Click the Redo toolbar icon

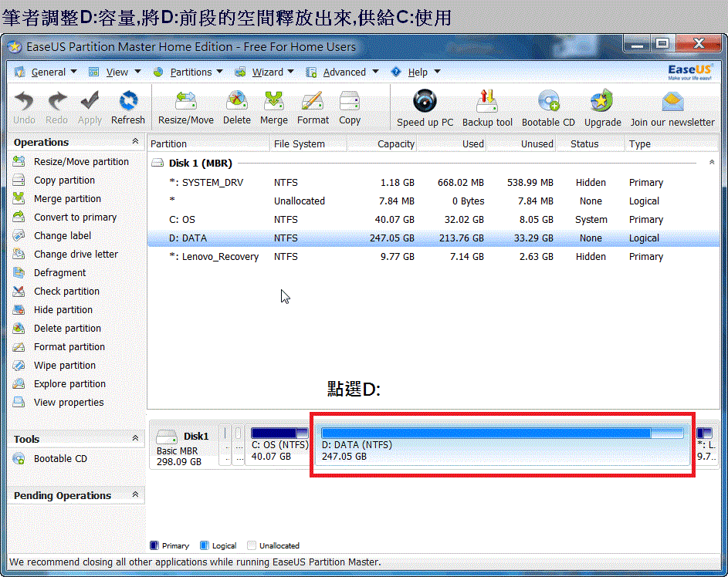click(56, 107)
